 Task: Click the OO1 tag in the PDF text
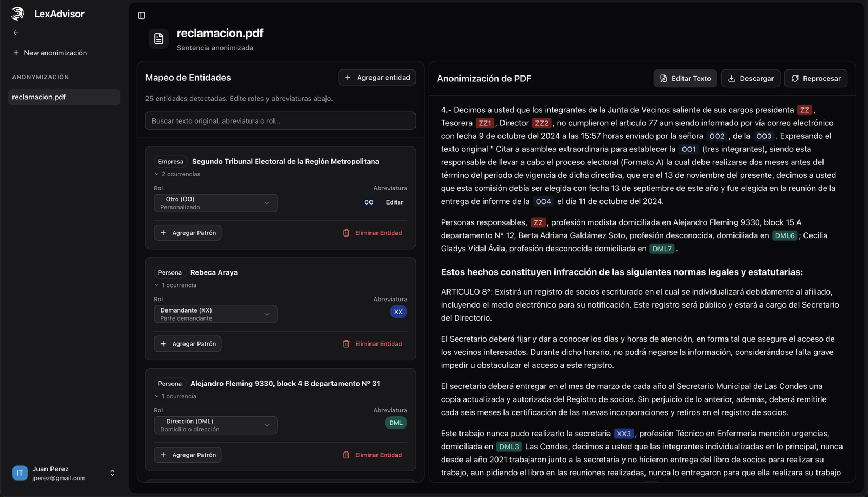point(688,149)
